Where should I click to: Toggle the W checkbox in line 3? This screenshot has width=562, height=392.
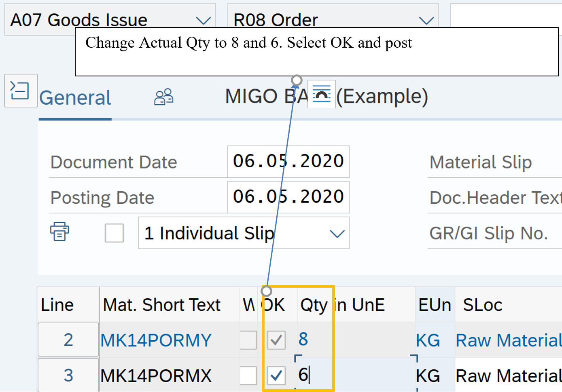click(x=248, y=375)
